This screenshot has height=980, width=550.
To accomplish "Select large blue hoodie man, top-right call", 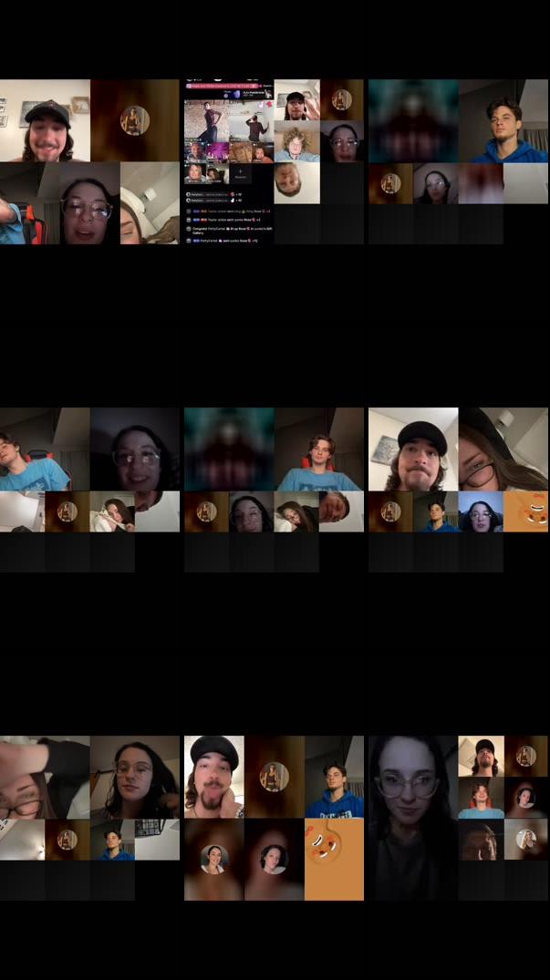I will click(x=503, y=120).
